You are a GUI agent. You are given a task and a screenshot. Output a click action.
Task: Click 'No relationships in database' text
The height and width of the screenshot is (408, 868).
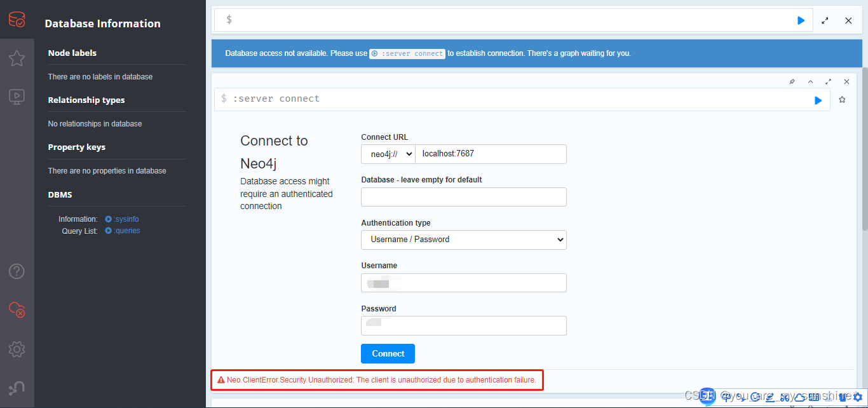[x=95, y=124]
